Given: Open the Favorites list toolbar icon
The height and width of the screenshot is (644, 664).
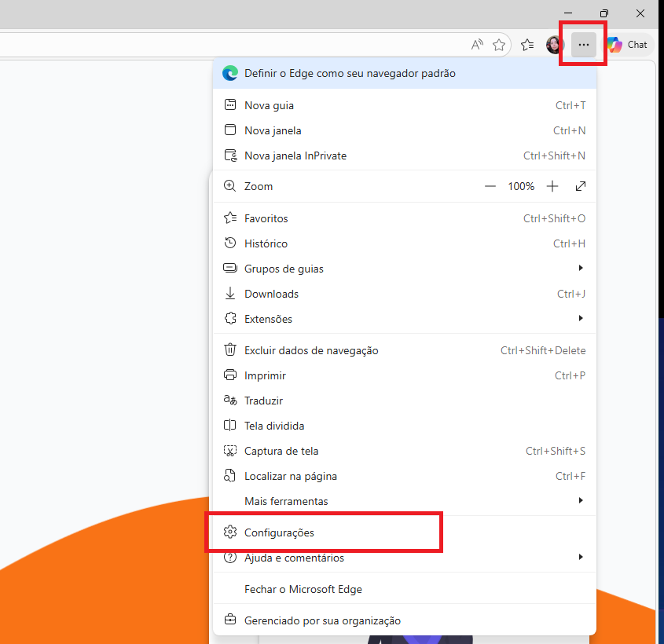Looking at the screenshot, I should (527, 45).
